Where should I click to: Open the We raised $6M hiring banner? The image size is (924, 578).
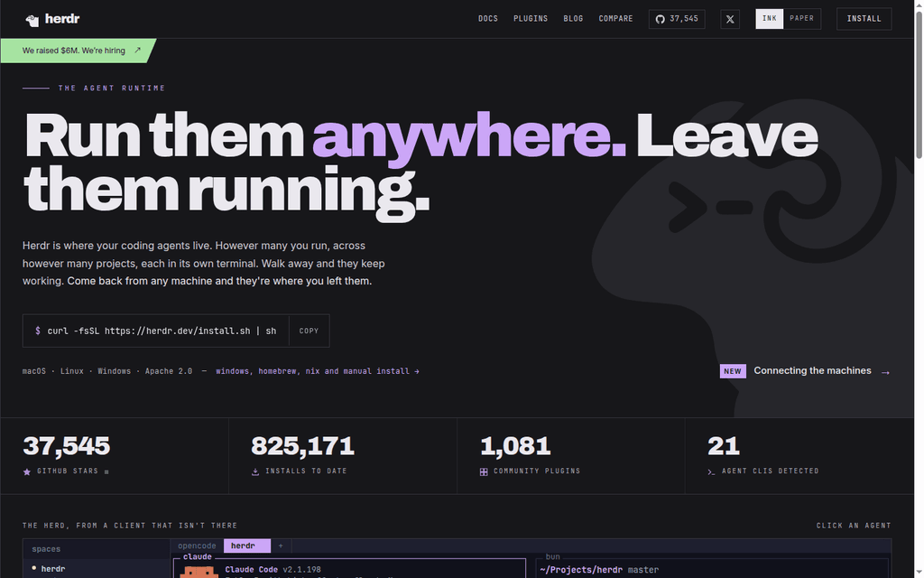(x=79, y=51)
